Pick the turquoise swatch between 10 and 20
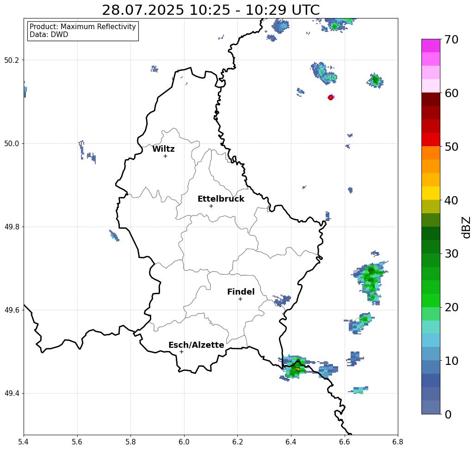The width and height of the screenshot is (476, 450). 431,327
